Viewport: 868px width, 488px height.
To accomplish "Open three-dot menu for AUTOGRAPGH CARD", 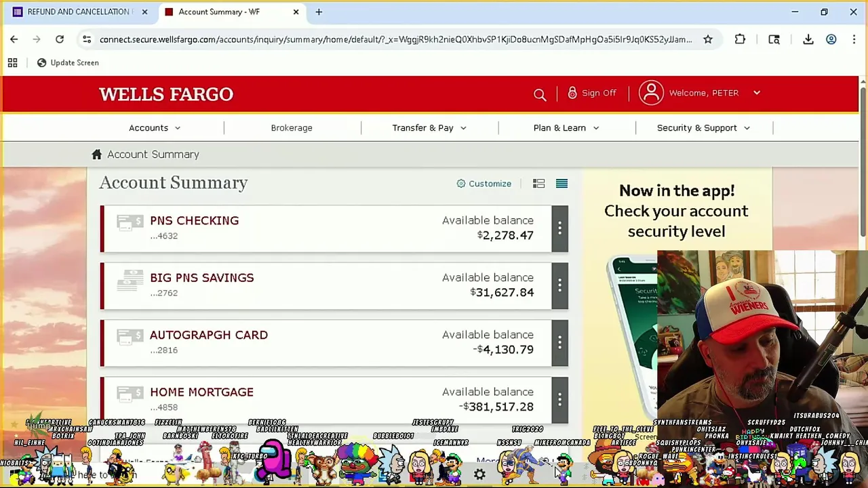I will pos(559,343).
